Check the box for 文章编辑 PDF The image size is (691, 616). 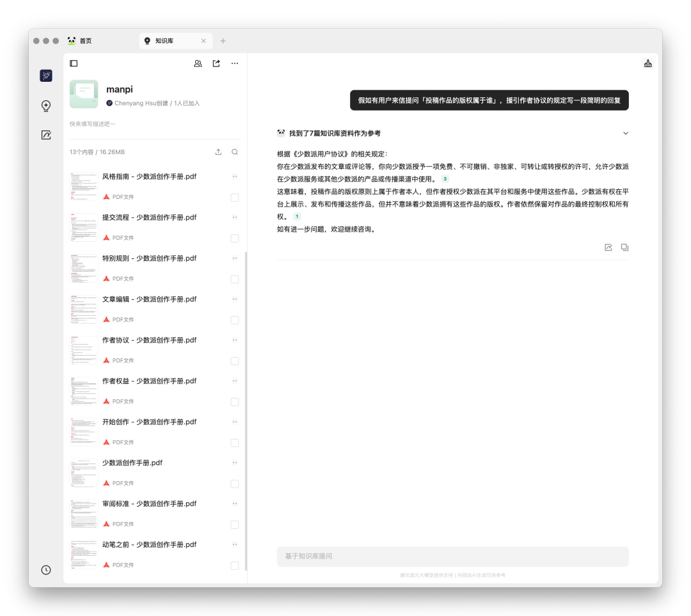coord(235,320)
